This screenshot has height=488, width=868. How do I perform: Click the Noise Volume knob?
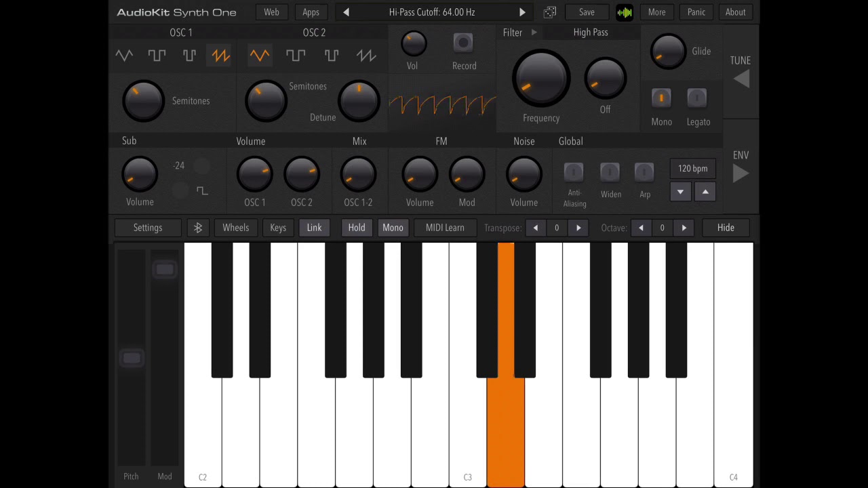pyautogui.click(x=524, y=174)
